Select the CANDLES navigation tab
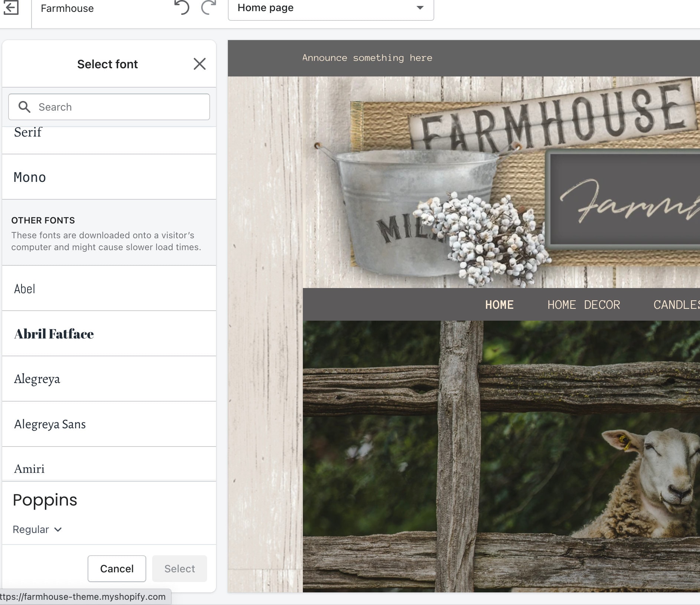The image size is (700, 605). (x=677, y=304)
